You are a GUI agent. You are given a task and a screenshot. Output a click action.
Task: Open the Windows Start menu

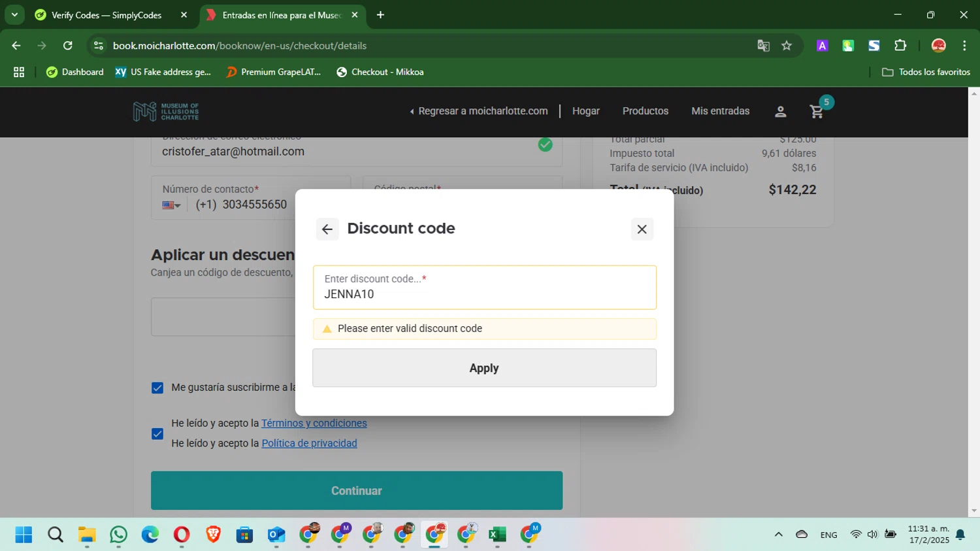click(x=24, y=535)
